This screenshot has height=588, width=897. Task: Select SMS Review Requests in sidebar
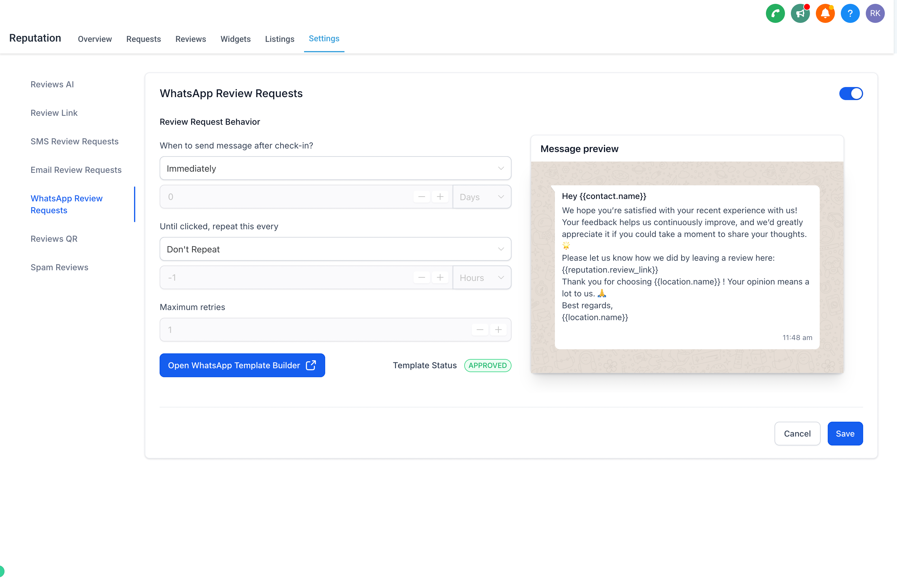[x=74, y=141]
